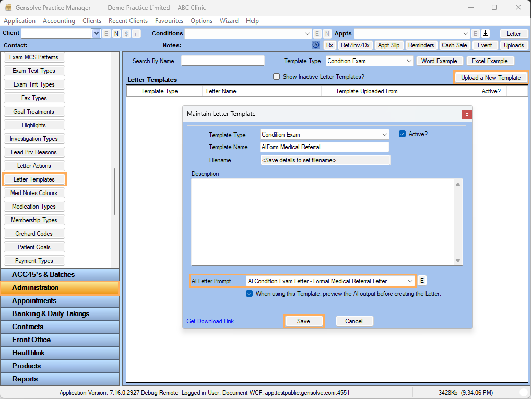The image size is (532, 399).
Task: Open the Template Type filter dropdown above the list
Action: click(409, 61)
